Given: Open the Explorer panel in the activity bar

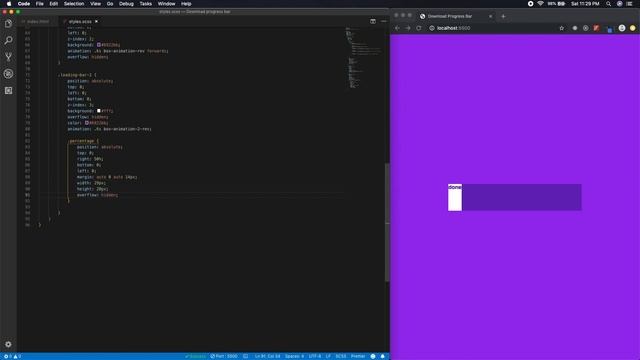Looking at the screenshot, I should coord(8,24).
